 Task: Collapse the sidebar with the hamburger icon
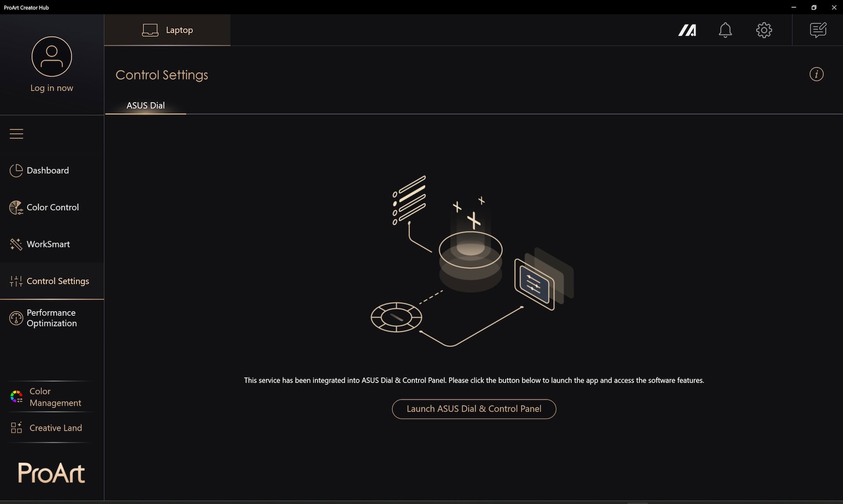pos(16,133)
